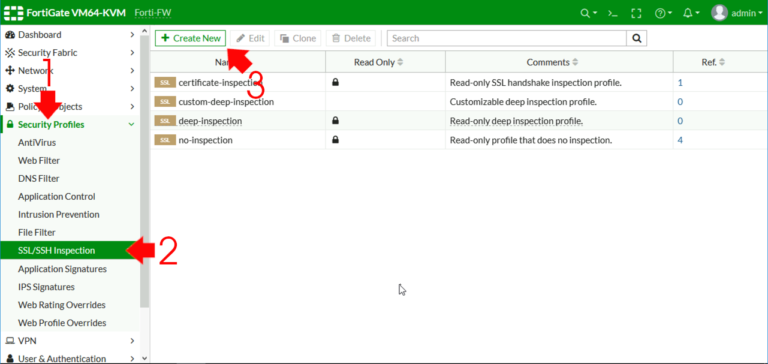Click the SSL icon for deep-inspection

[x=165, y=121]
